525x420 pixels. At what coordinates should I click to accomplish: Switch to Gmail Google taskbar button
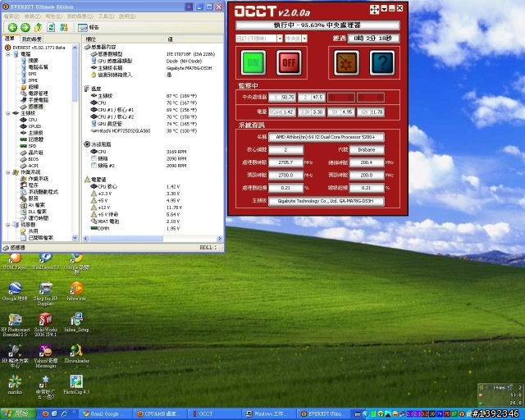point(107,414)
